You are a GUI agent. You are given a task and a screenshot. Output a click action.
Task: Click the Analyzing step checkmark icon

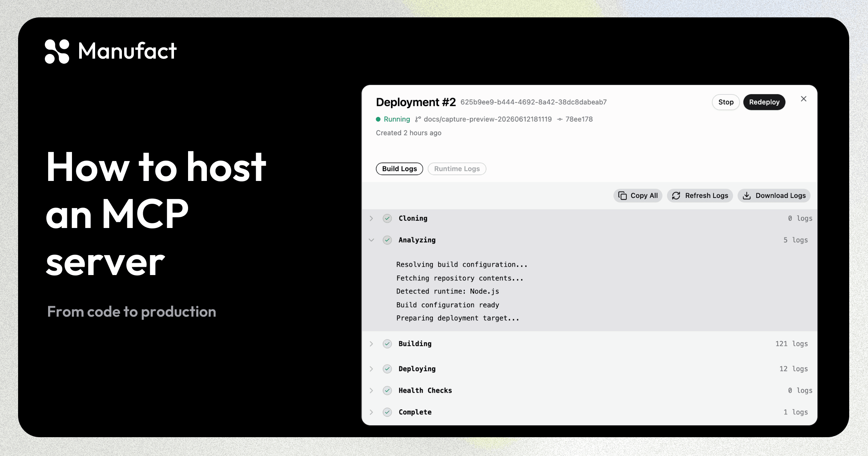tap(387, 240)
